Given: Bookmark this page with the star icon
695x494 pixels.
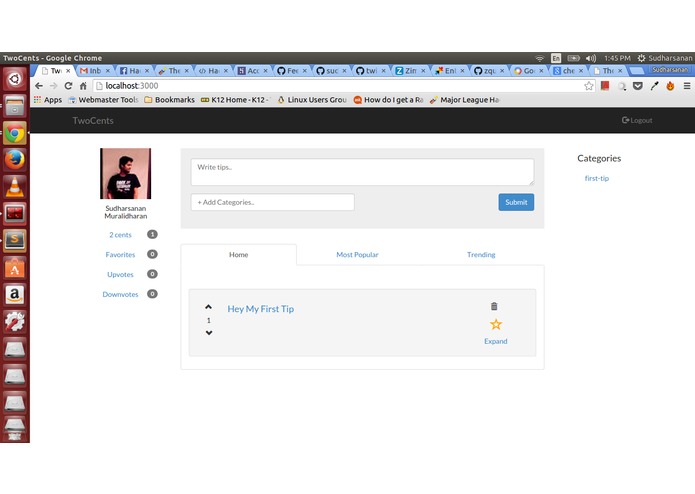Looking at the screenshot, I should tap(589, 86).
